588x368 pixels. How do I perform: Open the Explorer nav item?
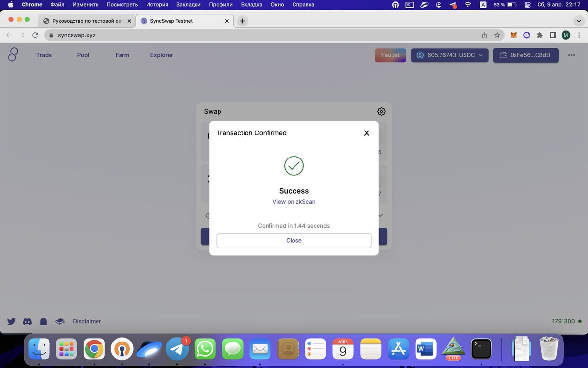pos(162,55)
